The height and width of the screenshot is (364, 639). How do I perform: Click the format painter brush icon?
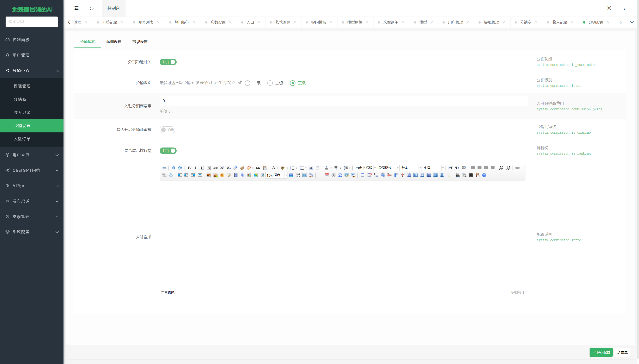point(242,168)
